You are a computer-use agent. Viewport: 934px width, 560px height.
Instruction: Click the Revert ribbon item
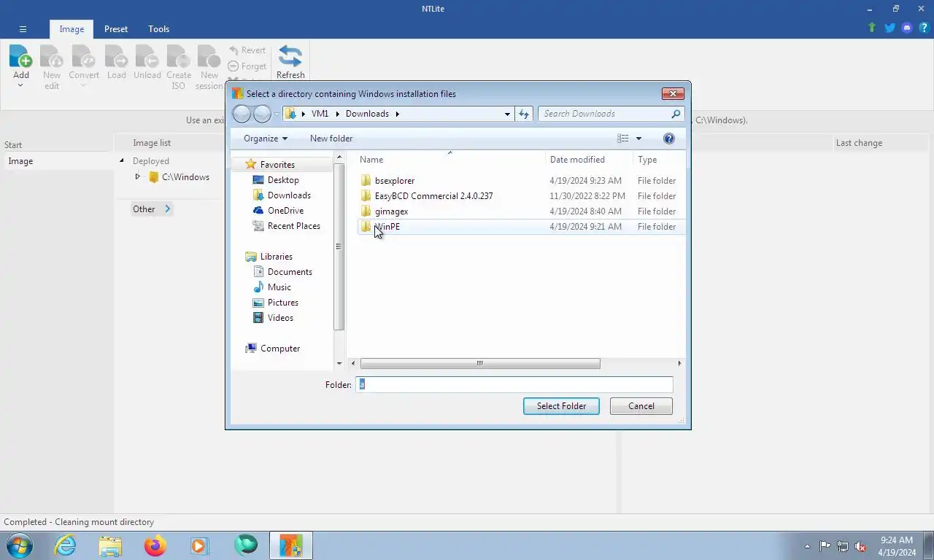click(247, 50)
